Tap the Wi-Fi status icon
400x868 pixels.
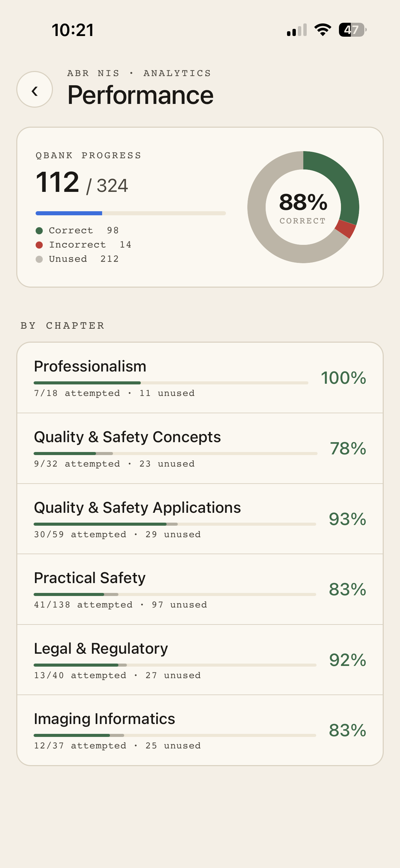(323, 30)
